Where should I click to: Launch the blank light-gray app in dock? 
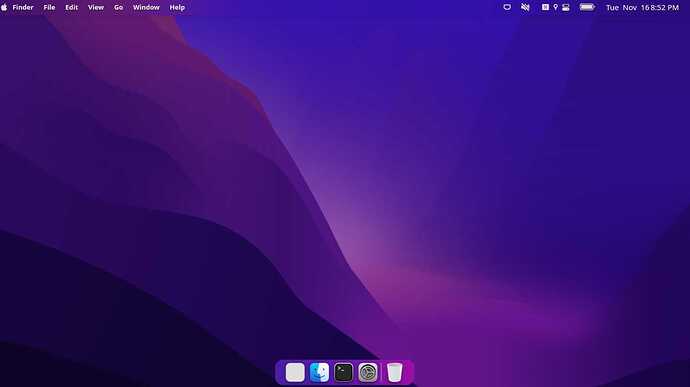(x=295, y=372)
